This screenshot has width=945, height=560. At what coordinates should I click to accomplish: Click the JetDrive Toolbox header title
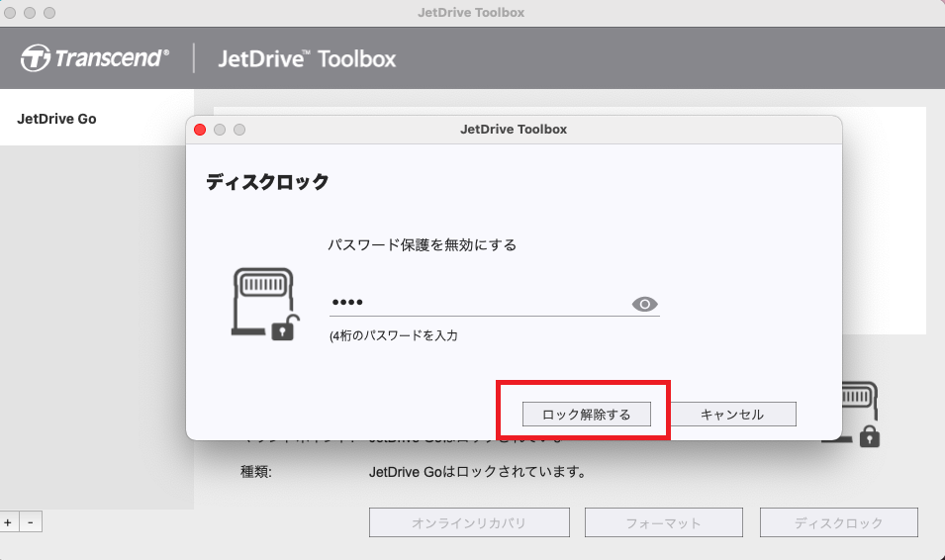point(307,58)
